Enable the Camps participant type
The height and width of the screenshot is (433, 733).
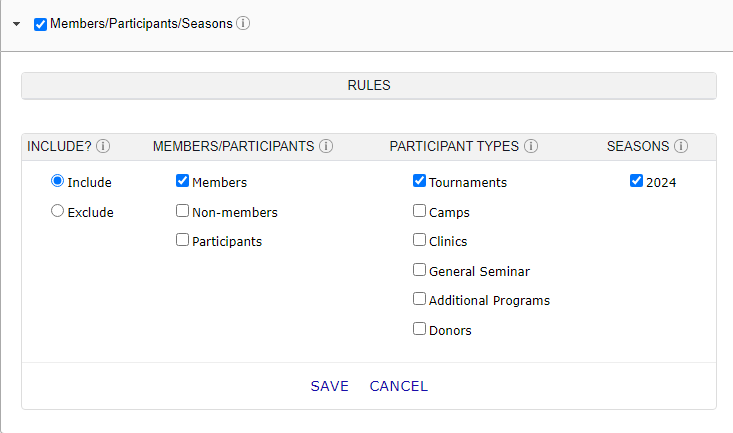[419, 211]
